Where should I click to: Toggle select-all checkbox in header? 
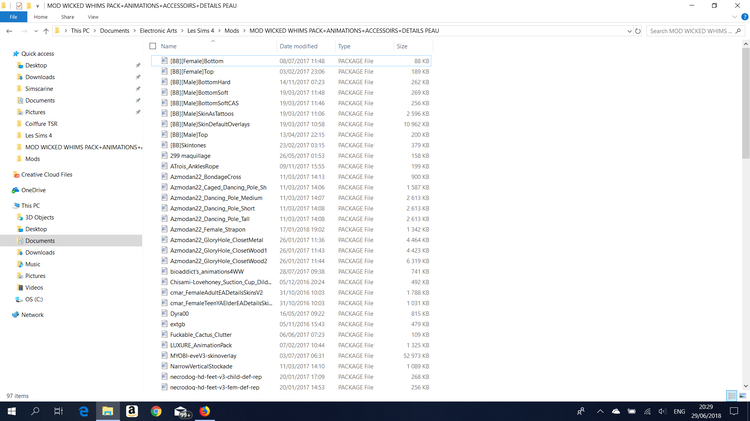click(x=153, y=46)
